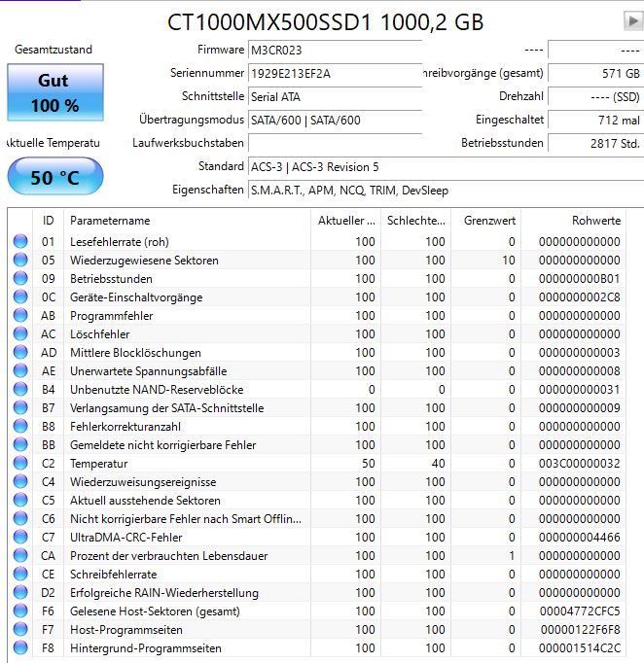The height and width of the screenshot is (663, 644).
Task: Click the Aktueller column header
Action: [x=345, y=221]
